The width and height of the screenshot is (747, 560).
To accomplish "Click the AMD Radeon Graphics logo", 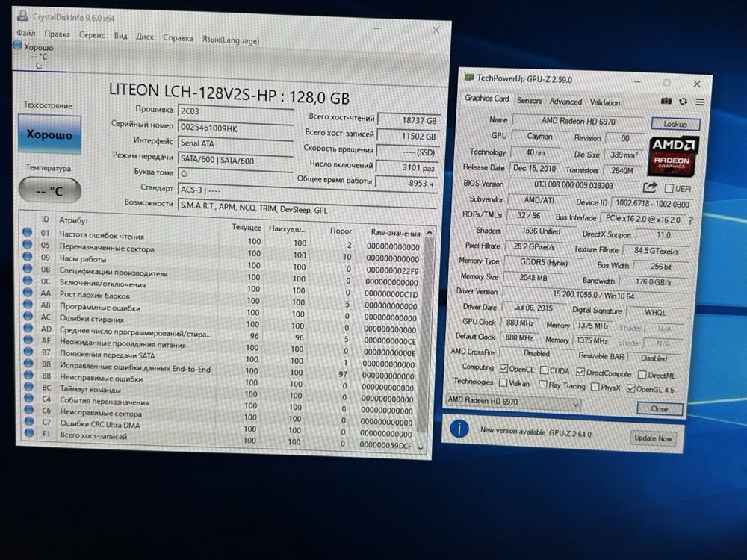I will point(672,156).
